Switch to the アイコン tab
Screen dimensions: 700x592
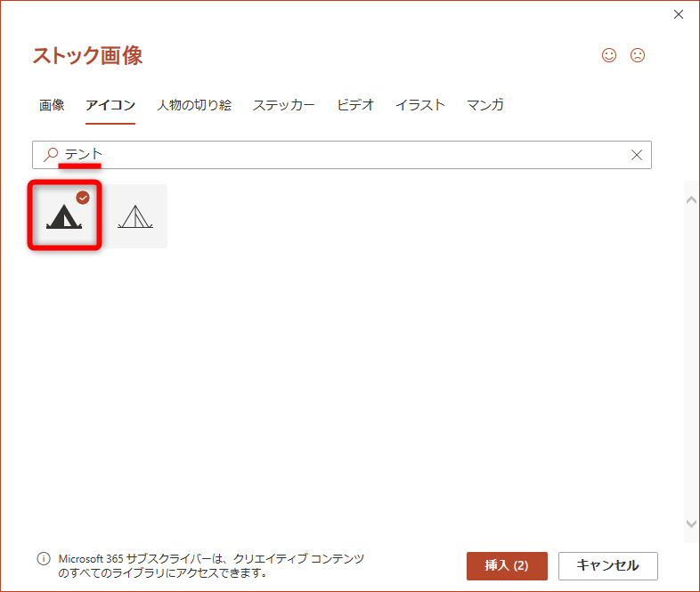click(110, 105)
